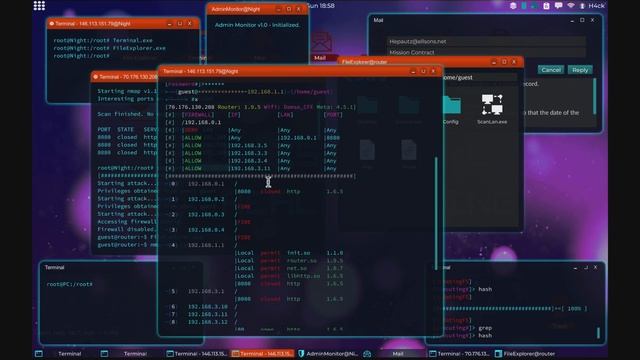Click the Mission Contract subject field

pyautogui.click(x=486, y=52)
